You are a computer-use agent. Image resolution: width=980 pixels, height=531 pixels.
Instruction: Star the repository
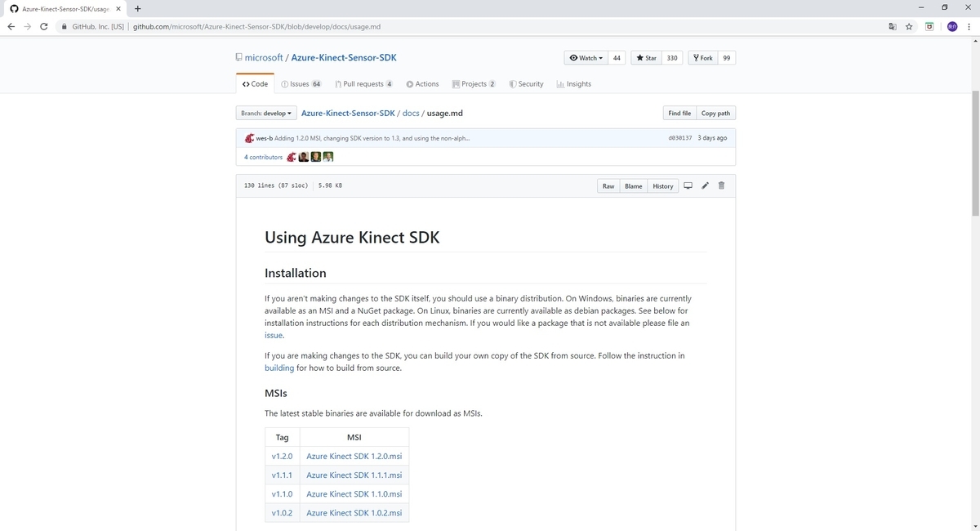(646, 58)
